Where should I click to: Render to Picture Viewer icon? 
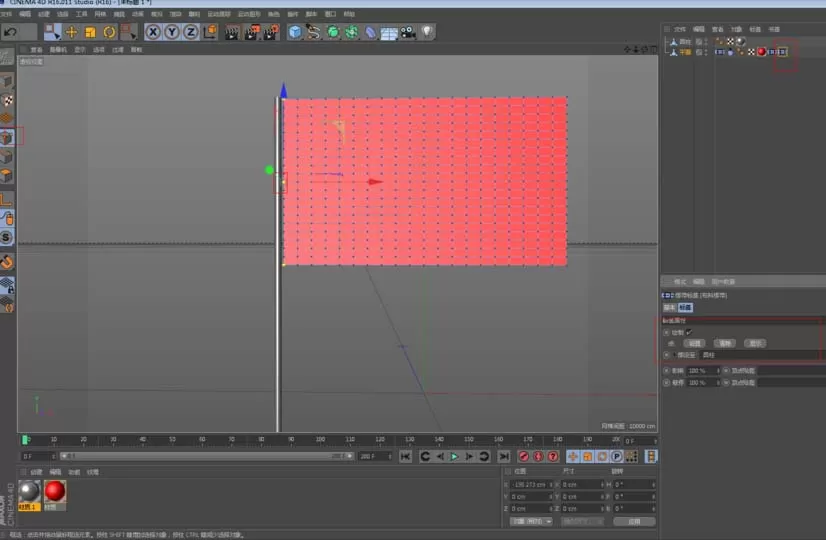(252, 33)
